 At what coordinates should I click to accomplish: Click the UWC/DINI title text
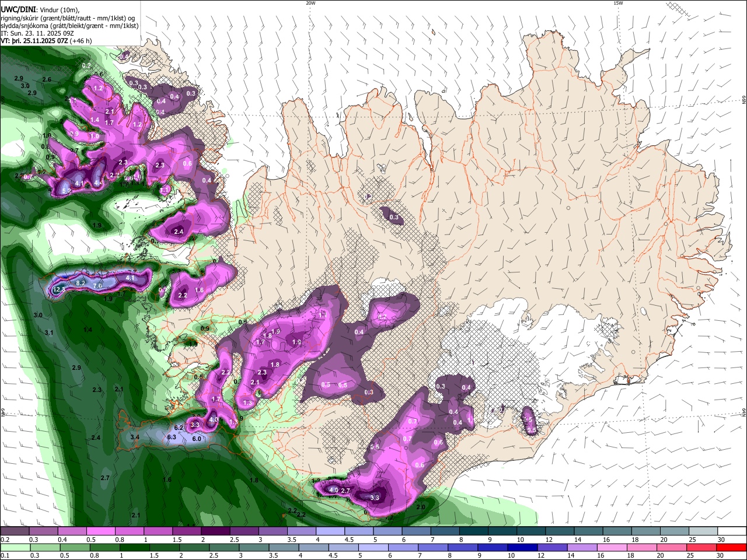click(18, 9)
